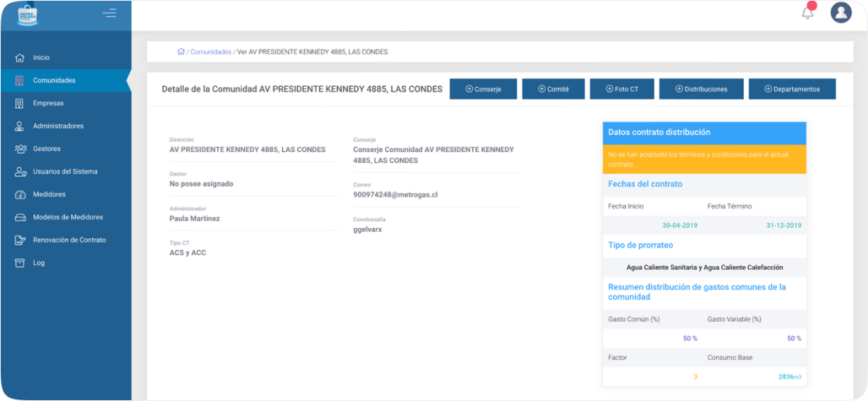Click Factor value 3
This screenshot has height=401, width=868.
(695, 377)
